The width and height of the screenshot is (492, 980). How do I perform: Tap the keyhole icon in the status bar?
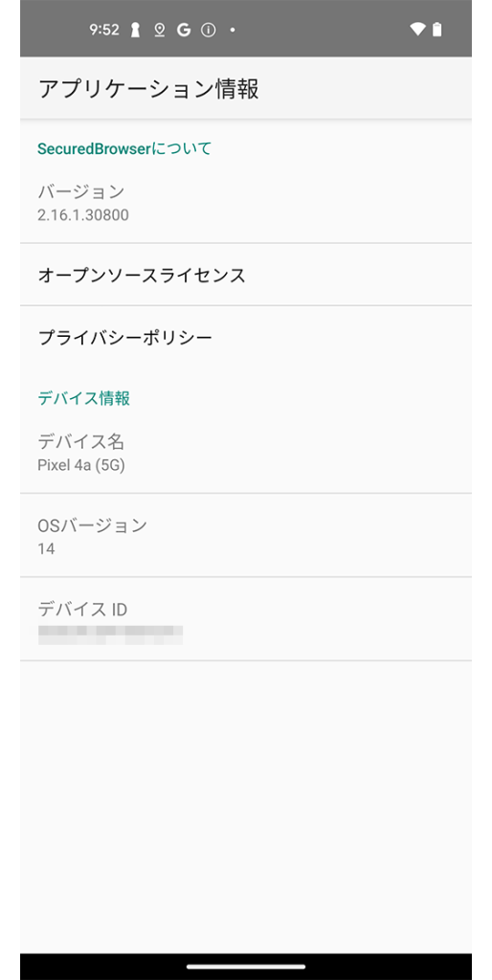tap(135, 30)
